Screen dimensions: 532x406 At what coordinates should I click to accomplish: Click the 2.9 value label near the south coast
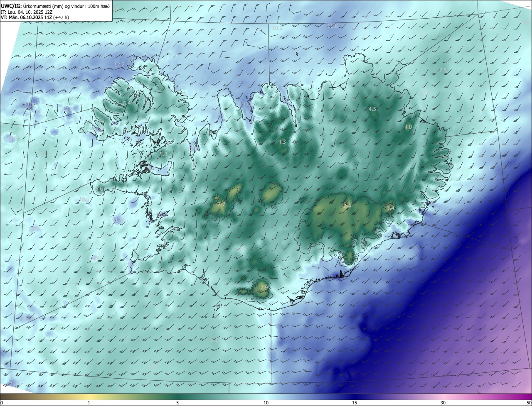tap(264, 287)
